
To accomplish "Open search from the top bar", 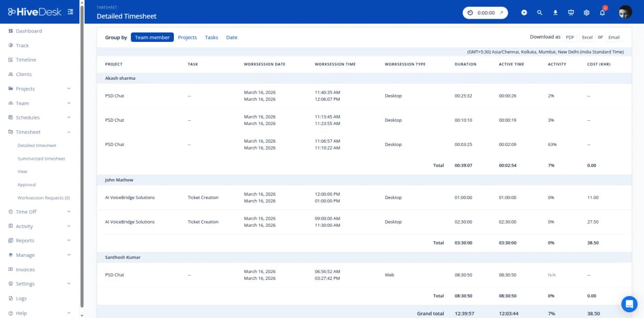I will pos(540,12).
